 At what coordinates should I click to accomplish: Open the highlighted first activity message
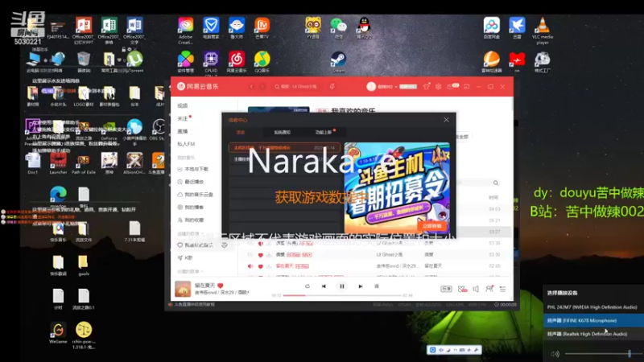coord(284,148)
